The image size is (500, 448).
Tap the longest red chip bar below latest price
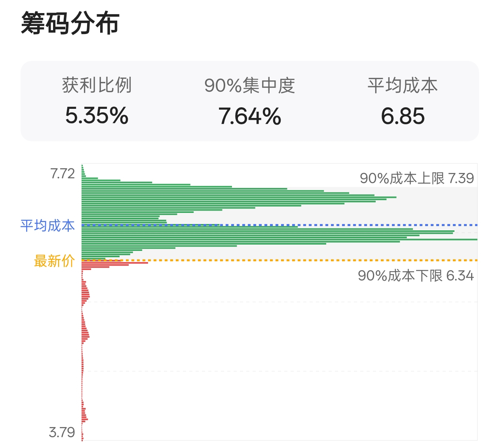click(x=115, y=262)
